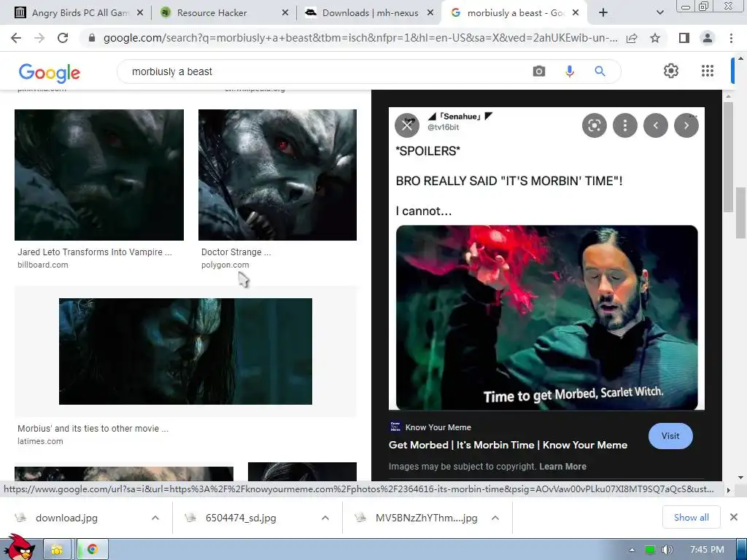Click the billboard.com source link

(x=43, y=265)
